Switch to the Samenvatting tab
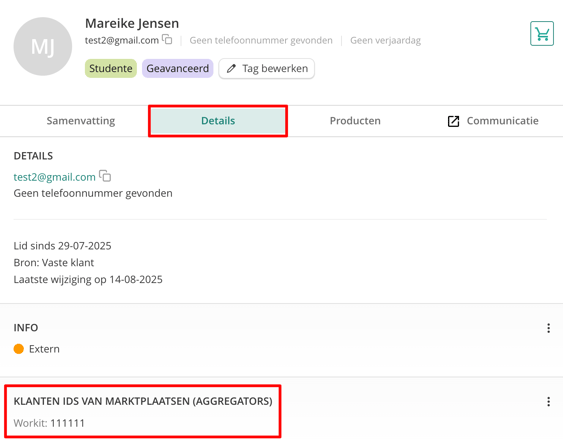 point(81,121)
